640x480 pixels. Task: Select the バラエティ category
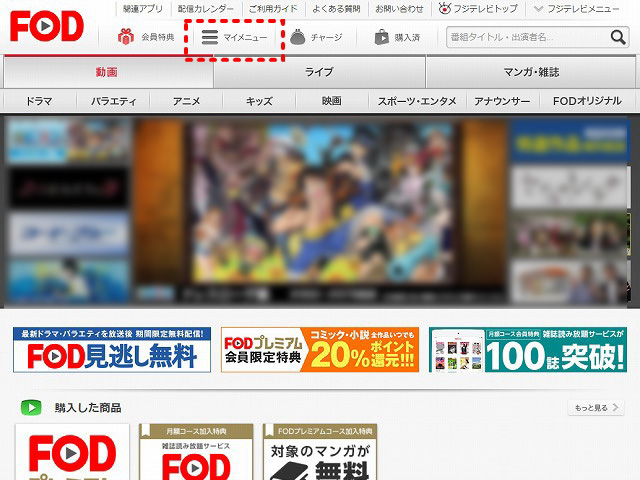coord(113,101)
